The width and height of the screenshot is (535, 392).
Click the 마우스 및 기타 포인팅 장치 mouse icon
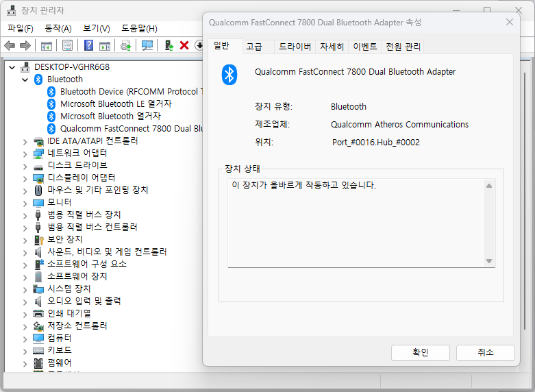click(38, 191)
